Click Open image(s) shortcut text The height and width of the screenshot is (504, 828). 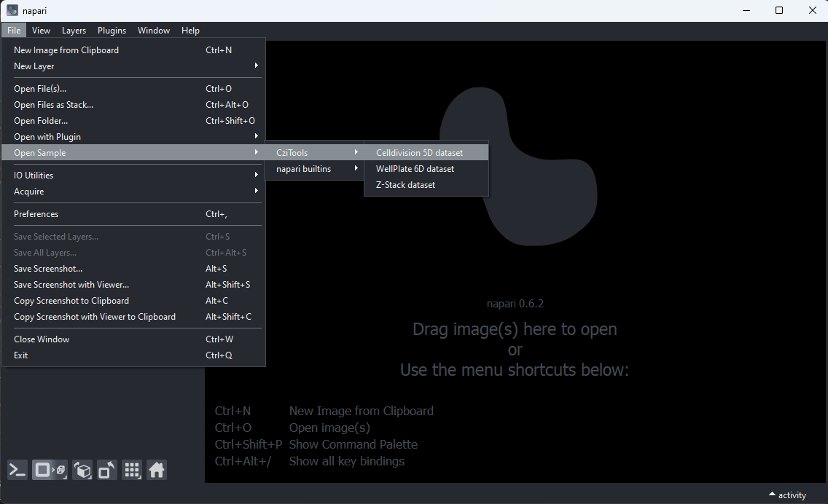click(x=329, y=428)
